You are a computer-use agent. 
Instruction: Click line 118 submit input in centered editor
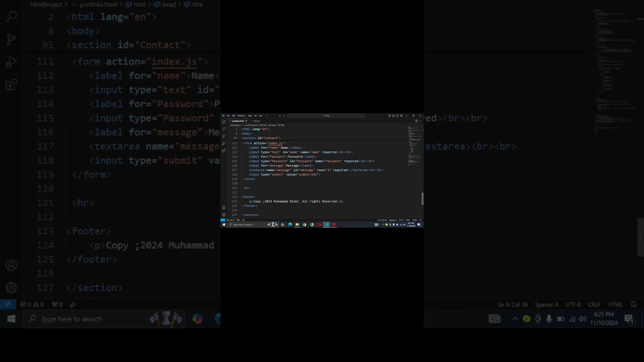coord(284,174)
